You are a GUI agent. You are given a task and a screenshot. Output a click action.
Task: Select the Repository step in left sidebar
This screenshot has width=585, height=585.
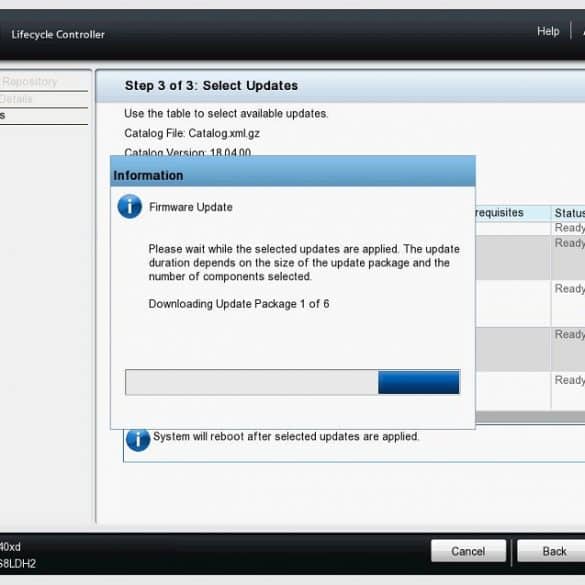coord(30,82)
